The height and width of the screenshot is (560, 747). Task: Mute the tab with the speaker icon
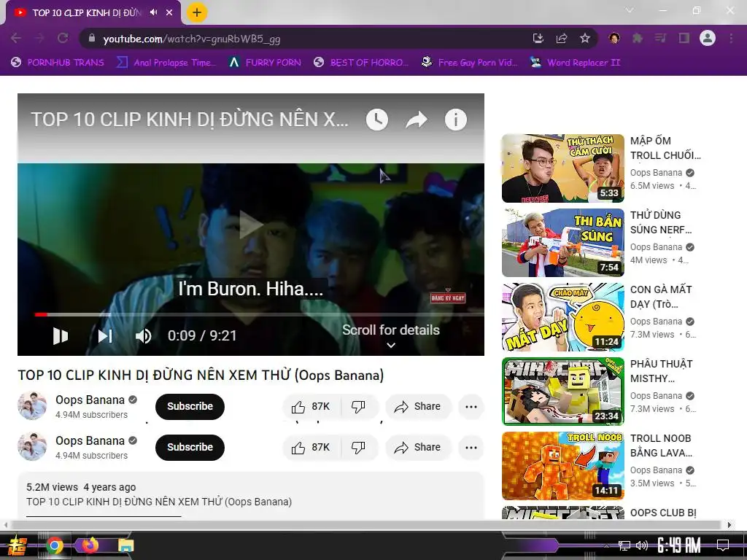click(x=153, y=12)
